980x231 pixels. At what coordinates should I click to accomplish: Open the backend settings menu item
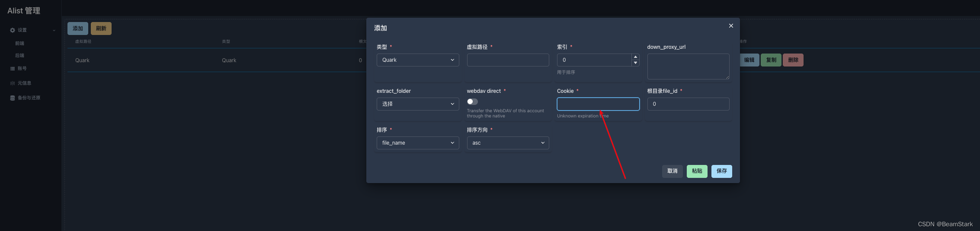[x=20, y=56]
